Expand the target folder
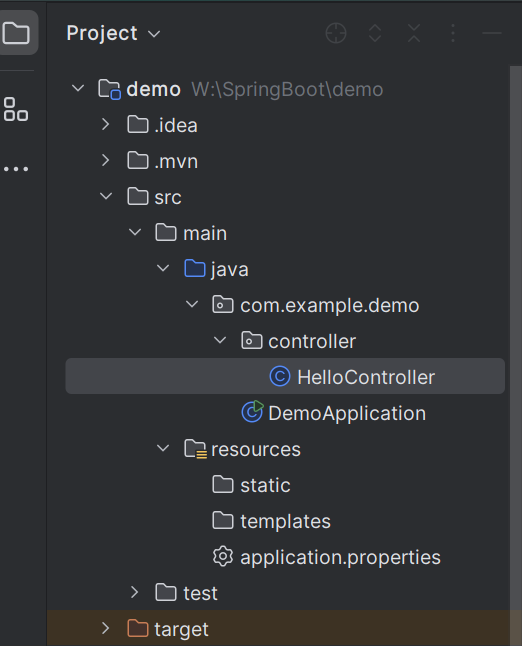Viewport: 522px width, 646px height. (x=105, y=628)
